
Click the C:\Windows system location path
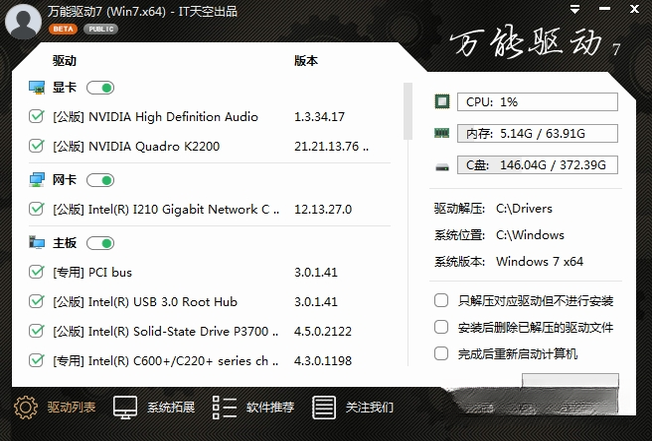click(x=530, y=235)
